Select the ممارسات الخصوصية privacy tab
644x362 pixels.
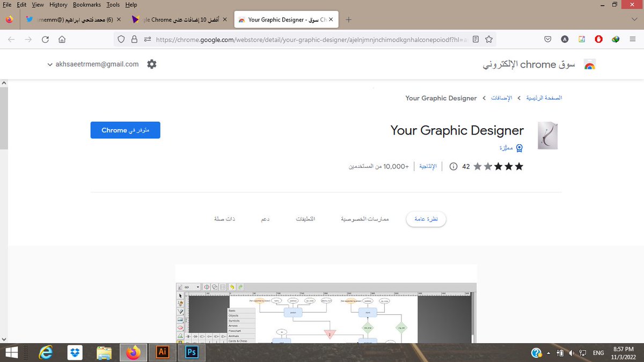point(364,219)
